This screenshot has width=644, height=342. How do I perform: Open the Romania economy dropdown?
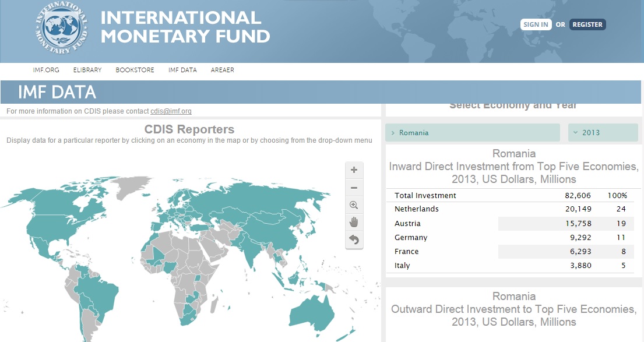[472, 133]
